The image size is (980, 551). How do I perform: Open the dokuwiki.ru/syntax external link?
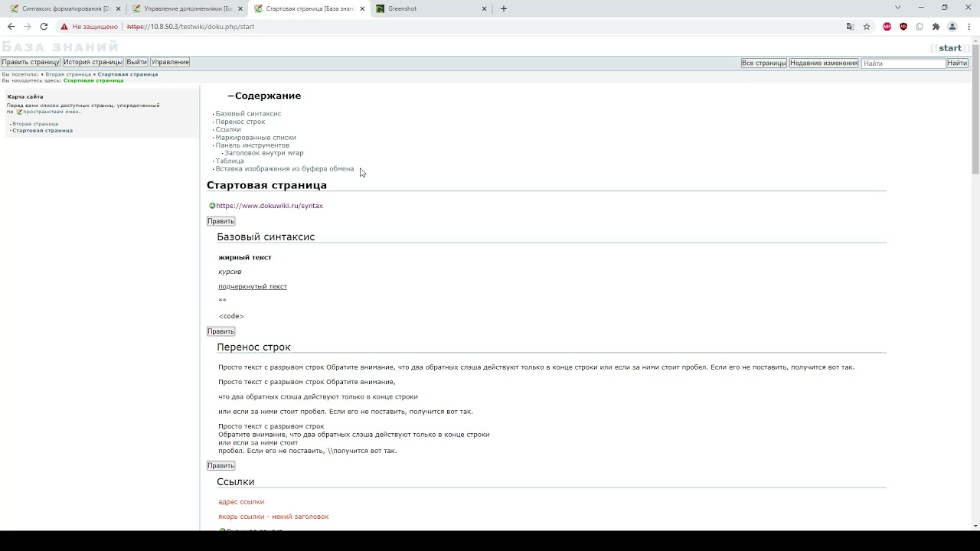coord(269,206)
